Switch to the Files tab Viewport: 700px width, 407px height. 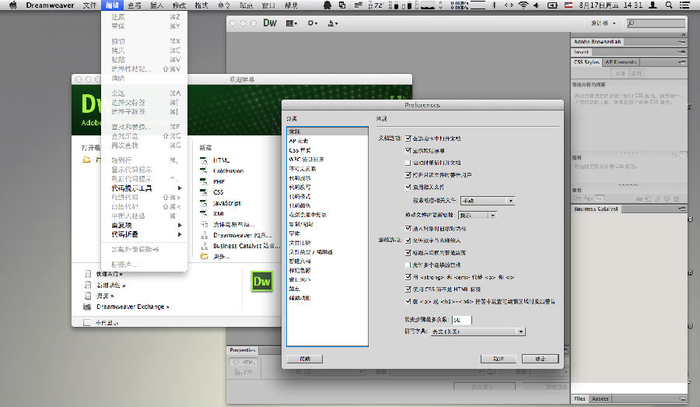point(580,399)
